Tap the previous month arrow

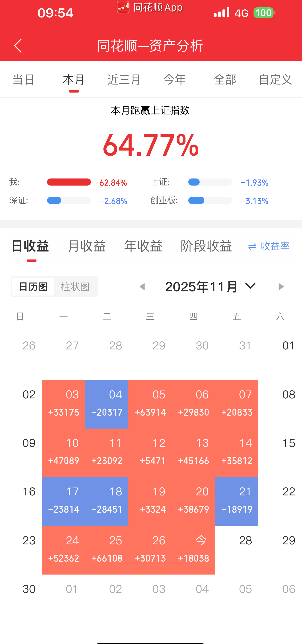[142, 287]
